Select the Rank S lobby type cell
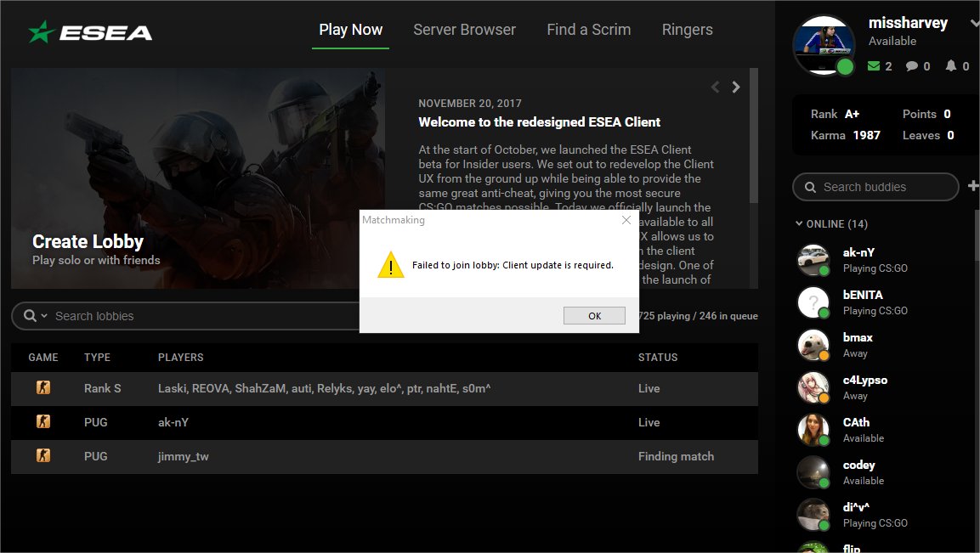 (x=103, y=389)
